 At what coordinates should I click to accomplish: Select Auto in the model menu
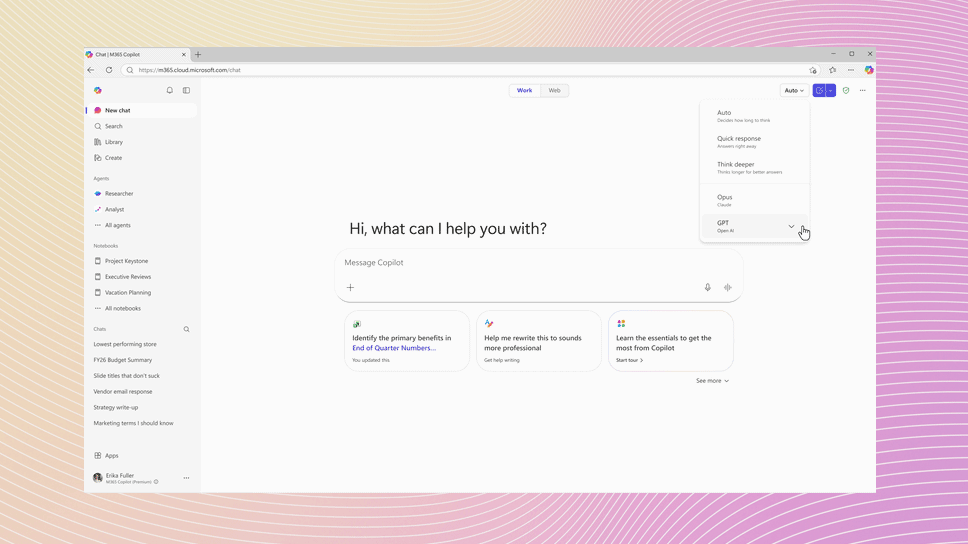[754, 116]
